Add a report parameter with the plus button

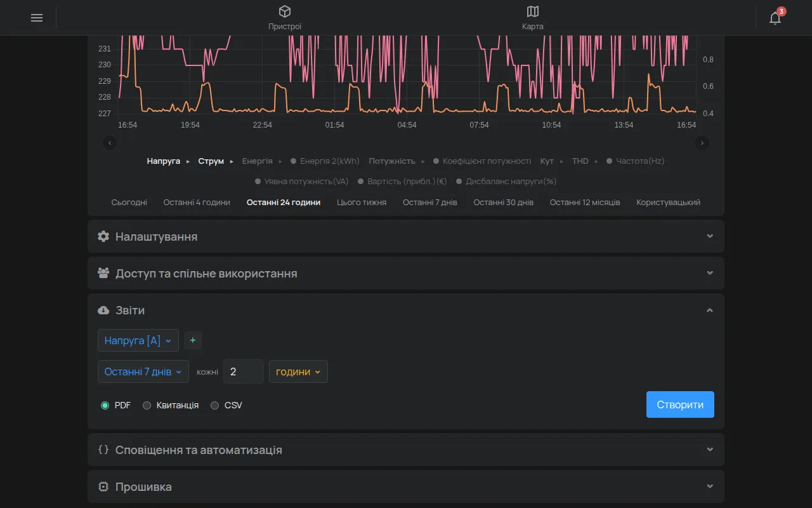[193, 340]
